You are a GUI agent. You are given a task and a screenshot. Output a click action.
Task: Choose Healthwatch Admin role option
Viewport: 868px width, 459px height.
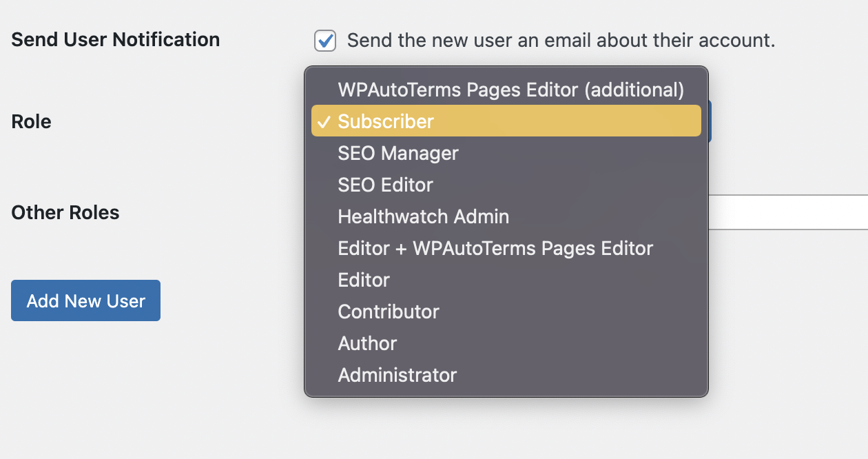423,216
